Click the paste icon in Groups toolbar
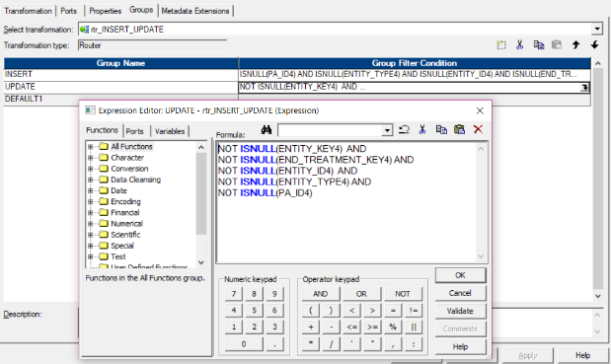The height and width of the screenshot is (364, 611). [557, 45]
